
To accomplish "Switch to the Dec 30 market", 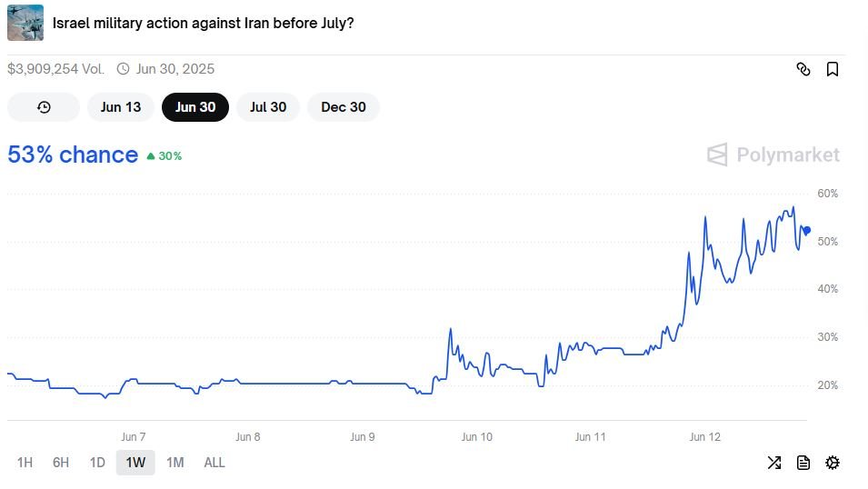I will [x=344, y=107].
